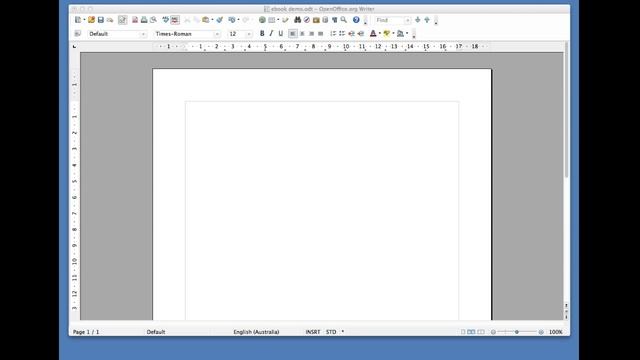Select the Format Paintbrush
This screenshot has height=360, width=640.
220,20
